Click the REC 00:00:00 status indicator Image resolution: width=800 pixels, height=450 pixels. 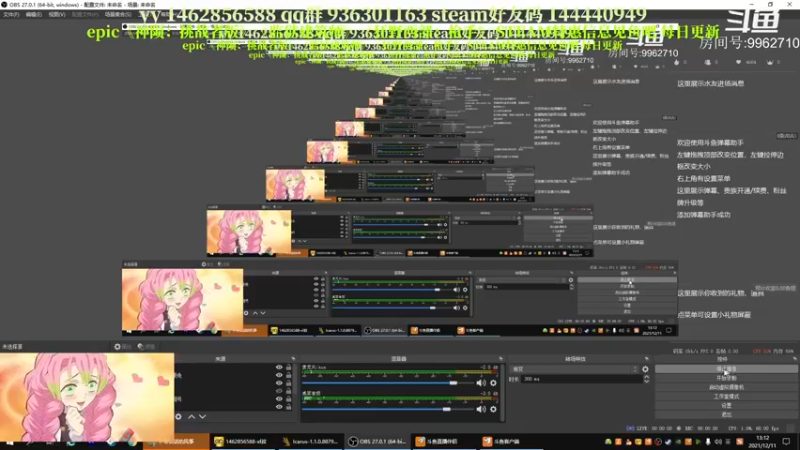click(x=699, y=429)
